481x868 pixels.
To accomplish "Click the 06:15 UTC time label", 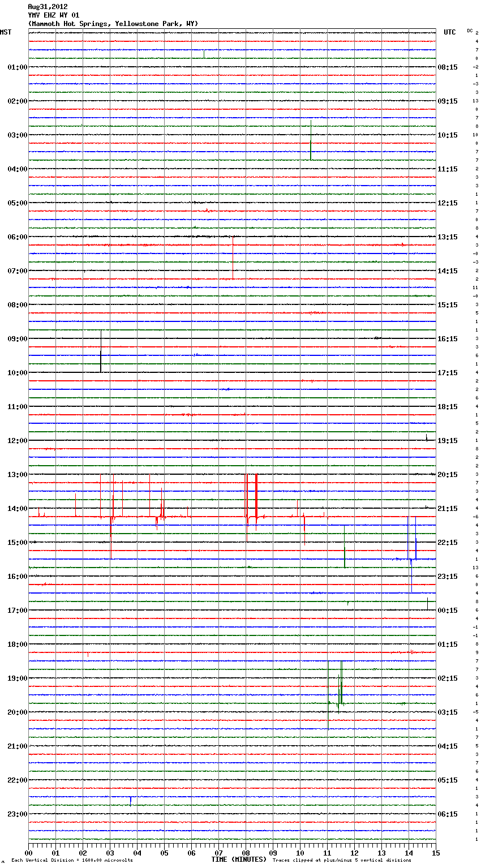I will [x=448, y=814].
